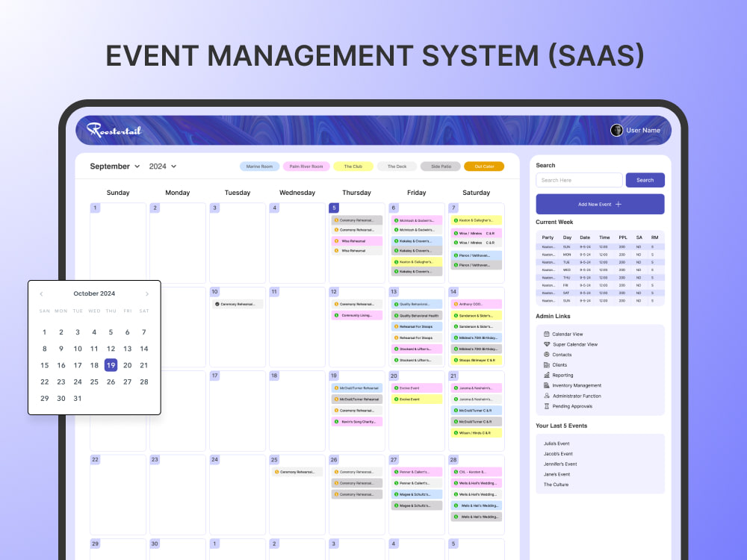747x560 pixels.
Task: Click the Pending Approvals hourglass icon
Action: click(x=547, y=406)
